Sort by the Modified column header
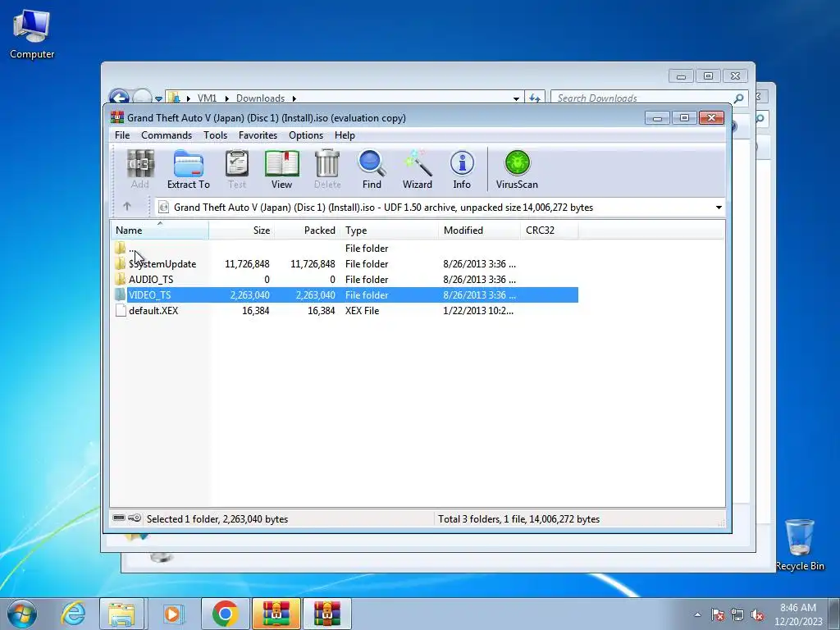The height and width of the screenshot is (630, 840). click(479, 231)
